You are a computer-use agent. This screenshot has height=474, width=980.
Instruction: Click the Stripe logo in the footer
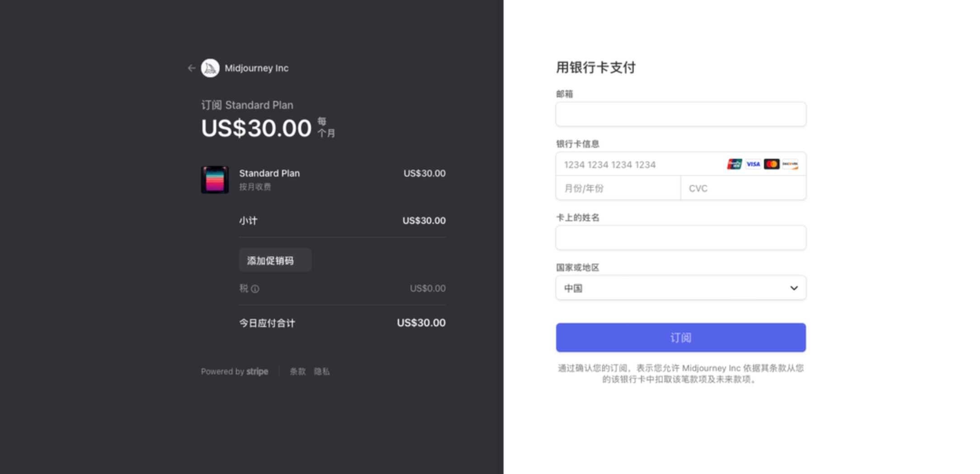pyautogui.click(x=257, y=371)
